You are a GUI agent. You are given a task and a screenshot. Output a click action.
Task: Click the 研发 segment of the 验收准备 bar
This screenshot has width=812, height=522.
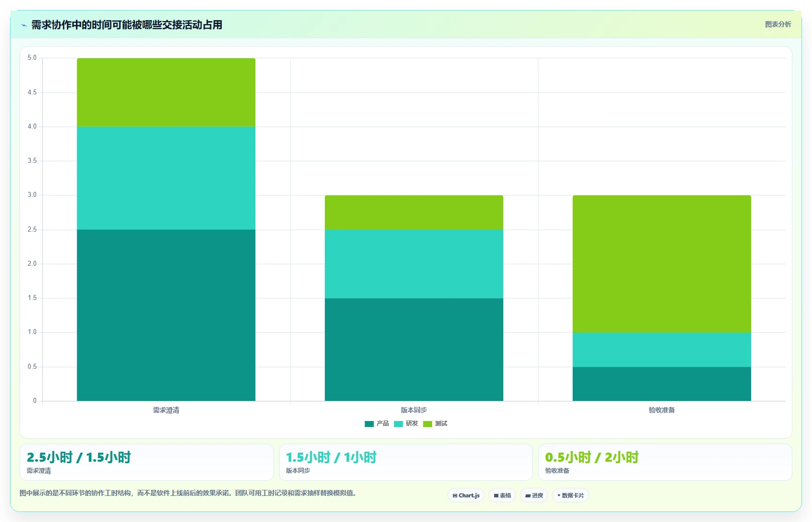(x=662, y=350)
